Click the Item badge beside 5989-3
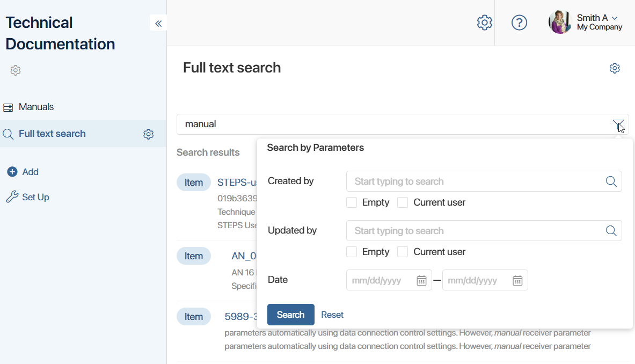The width and height of the screenshot is (635, 364). pyautogui.click(x=194, y=316)
